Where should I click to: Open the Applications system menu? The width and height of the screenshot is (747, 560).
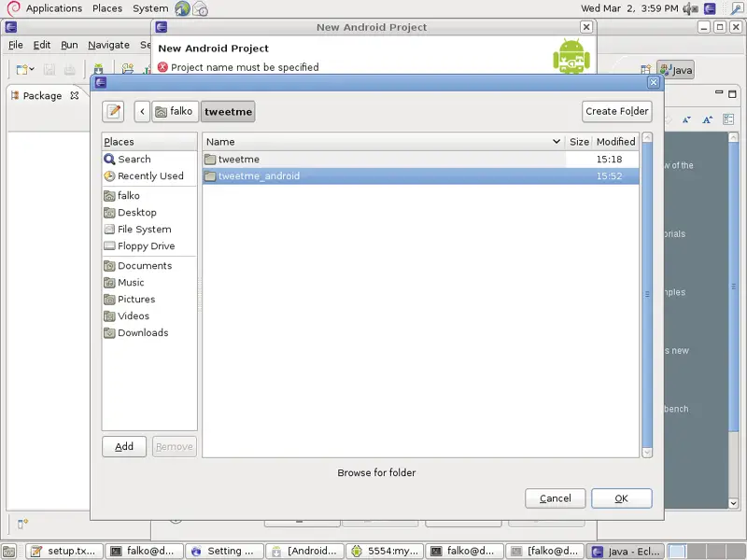[x=54, y=8]
